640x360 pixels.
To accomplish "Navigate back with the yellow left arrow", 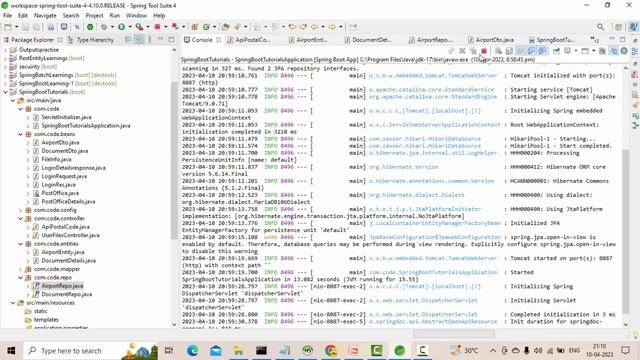I will [314, 27].
